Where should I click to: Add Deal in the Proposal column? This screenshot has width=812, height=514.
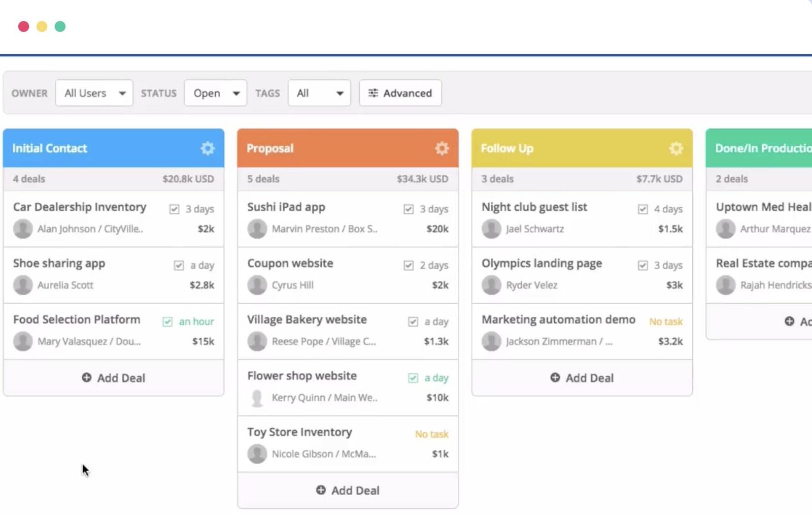tap(348, 491)
